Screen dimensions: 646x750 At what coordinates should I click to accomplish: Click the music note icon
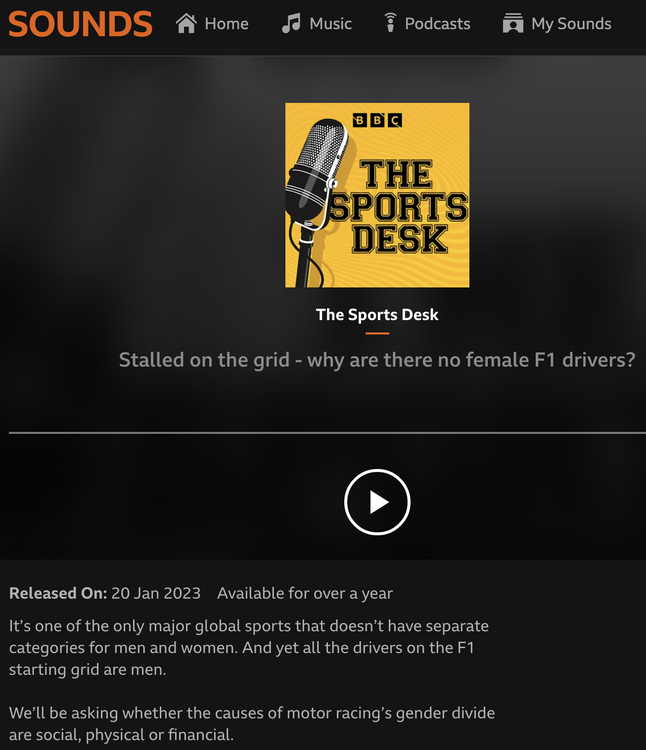(x=291, y=23)
